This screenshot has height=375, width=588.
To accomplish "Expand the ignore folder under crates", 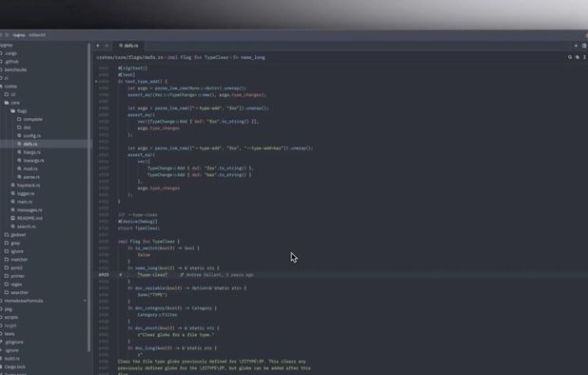I will click(x=17, y=251).
